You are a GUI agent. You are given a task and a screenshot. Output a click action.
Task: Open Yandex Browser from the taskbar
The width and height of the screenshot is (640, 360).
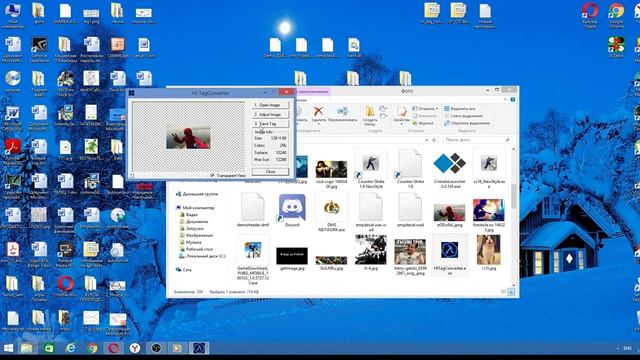pyautogui.click(x=135, y=348)
